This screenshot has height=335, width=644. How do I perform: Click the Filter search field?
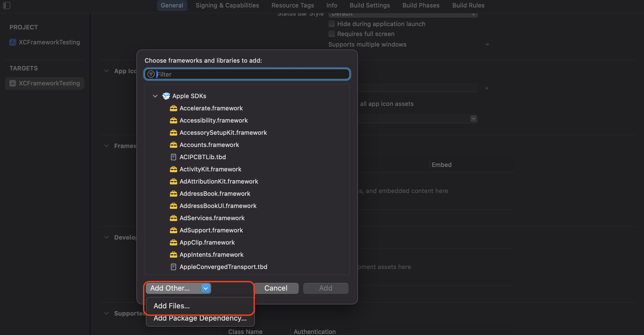coord(247,74)
